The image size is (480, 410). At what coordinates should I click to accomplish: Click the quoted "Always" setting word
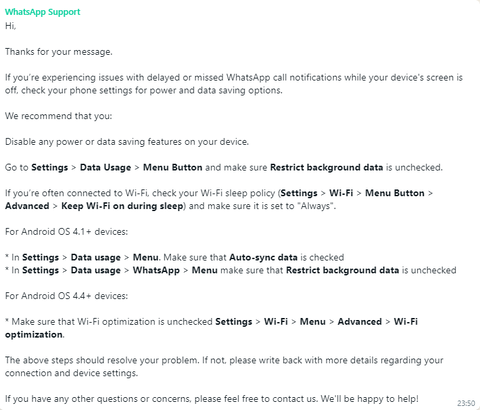[x=317, y=206]
